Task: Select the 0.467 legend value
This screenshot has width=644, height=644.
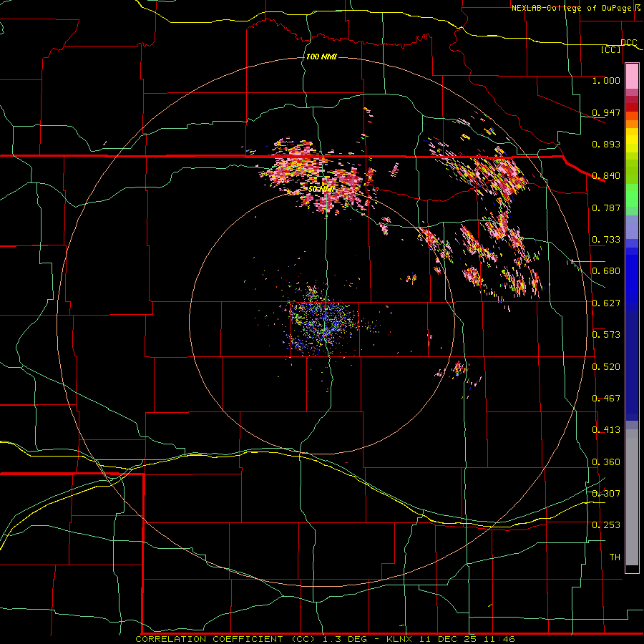Action: 606,399
